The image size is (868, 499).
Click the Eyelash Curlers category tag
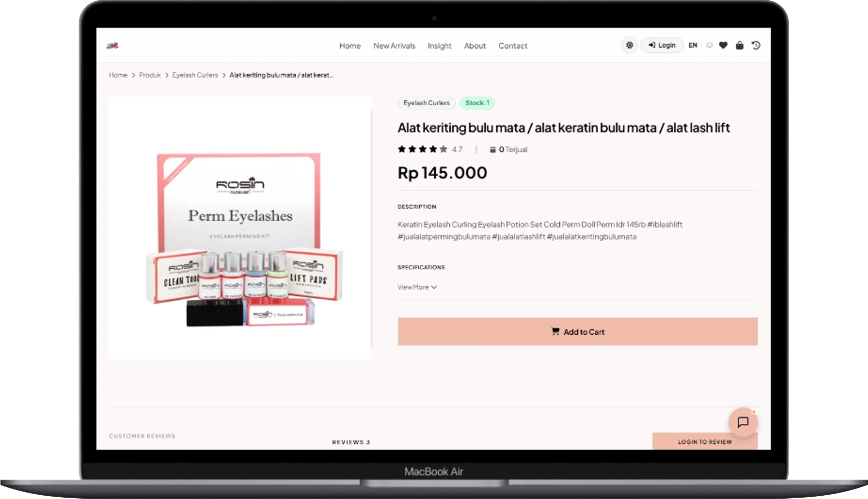(x=426, y=103)
